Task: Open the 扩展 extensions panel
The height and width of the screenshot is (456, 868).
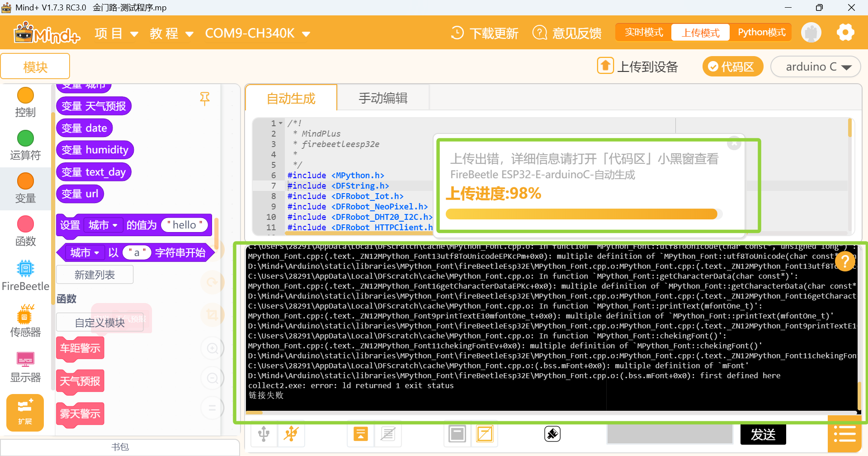Action: (25, 413)
